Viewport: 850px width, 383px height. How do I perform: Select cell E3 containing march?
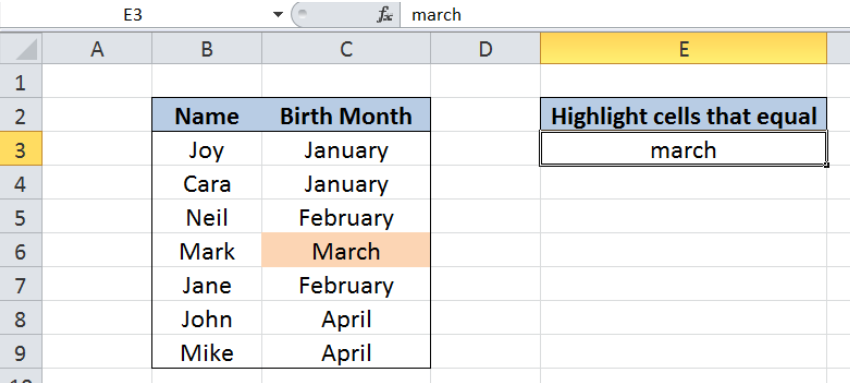coord(684,149)
